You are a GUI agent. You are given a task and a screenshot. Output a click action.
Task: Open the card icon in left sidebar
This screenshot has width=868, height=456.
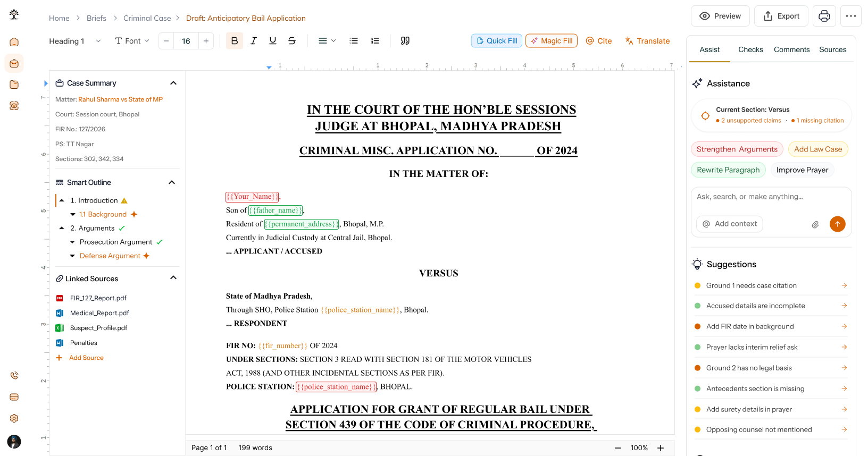[14, 397]
